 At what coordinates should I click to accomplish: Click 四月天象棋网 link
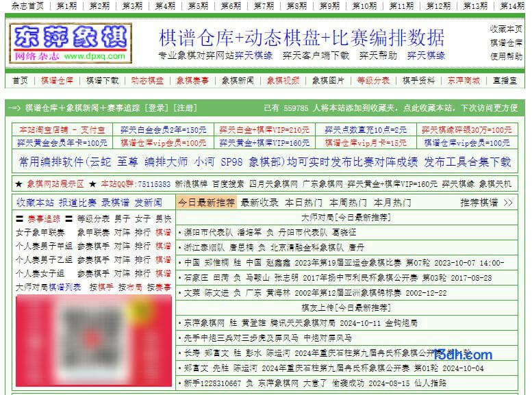click(x=273, y=184)
